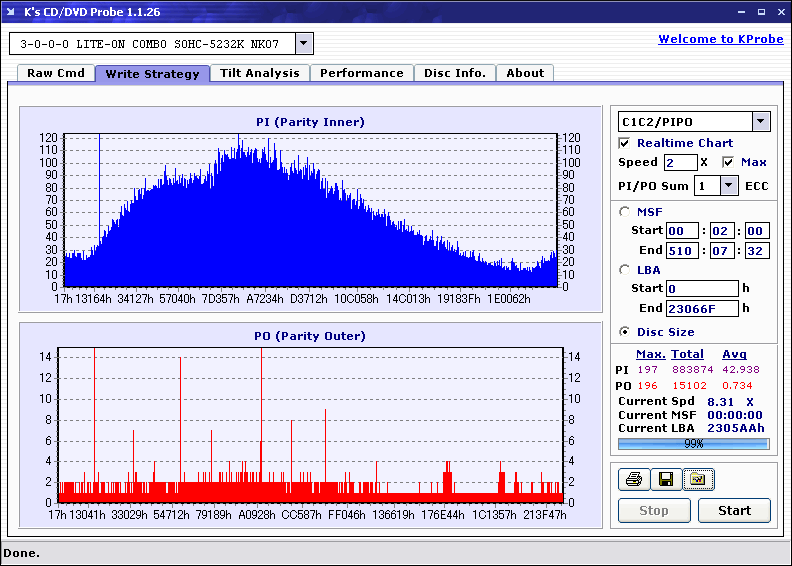Click the folder picture icon button
Screen dimensions: 792x566
(697, 480)
